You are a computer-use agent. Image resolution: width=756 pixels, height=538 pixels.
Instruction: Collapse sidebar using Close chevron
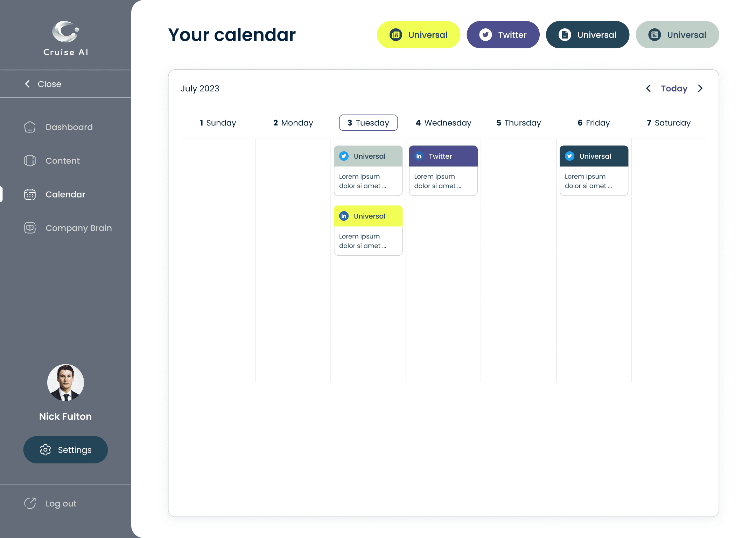(x=28, y=84)
